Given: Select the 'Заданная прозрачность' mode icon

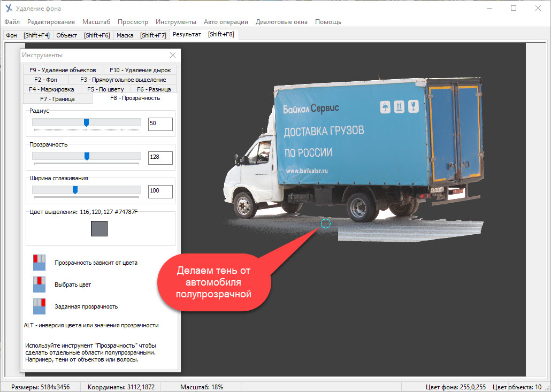Looking at the screenshot, I should point(40,306).
